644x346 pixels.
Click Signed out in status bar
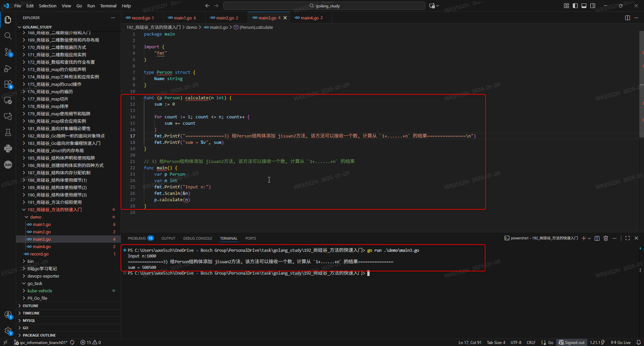572,343
